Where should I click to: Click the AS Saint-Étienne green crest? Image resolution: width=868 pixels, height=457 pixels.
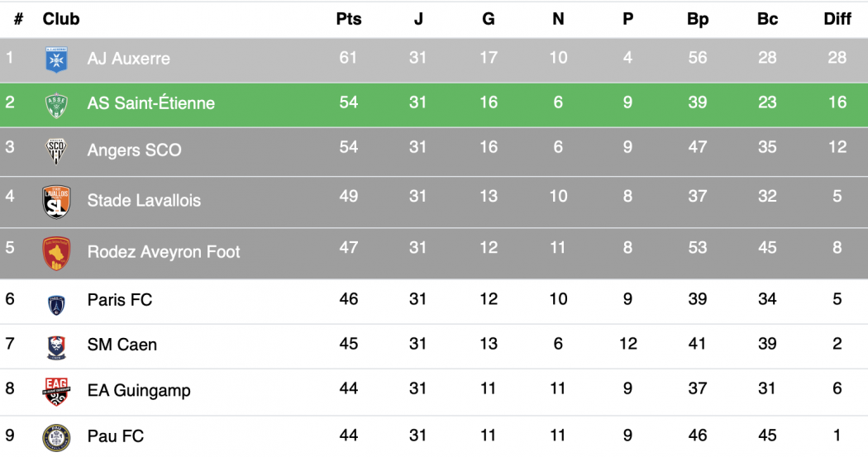tap(56, 104)
